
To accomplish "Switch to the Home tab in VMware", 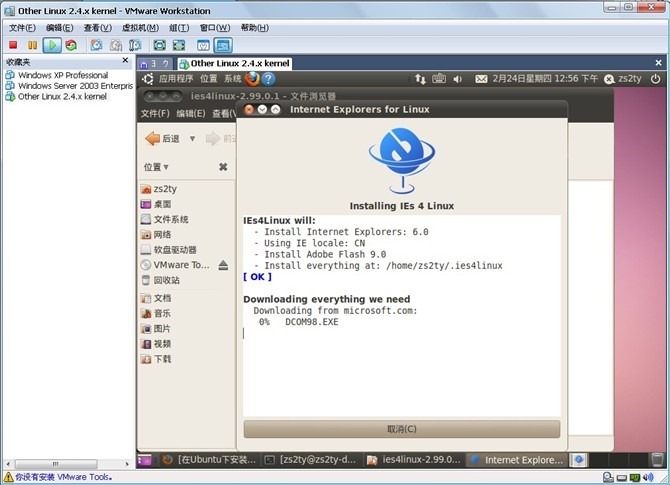I will [x=155, y=64].
